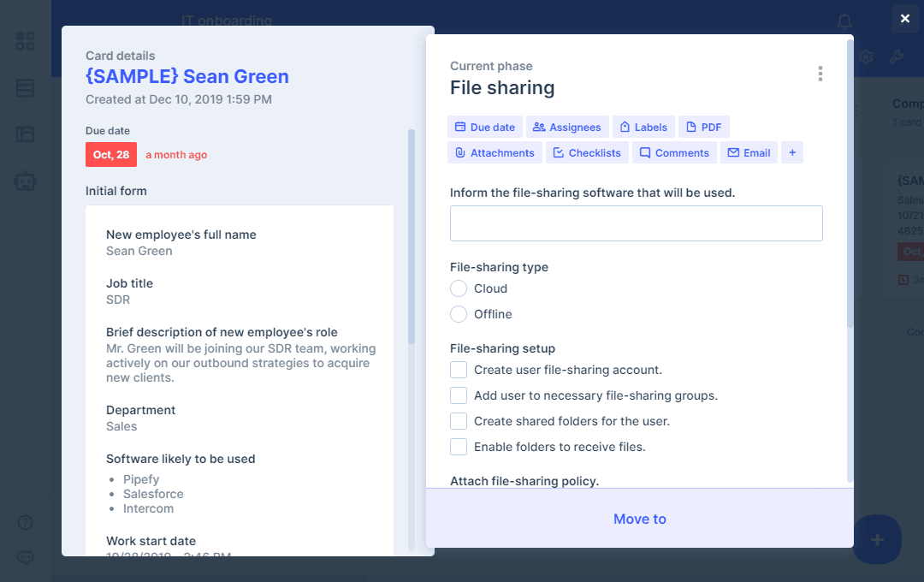This screenshot has width=924, height=582.
Task: Open the database table icon in sidebar
Action: pos(26,88)
